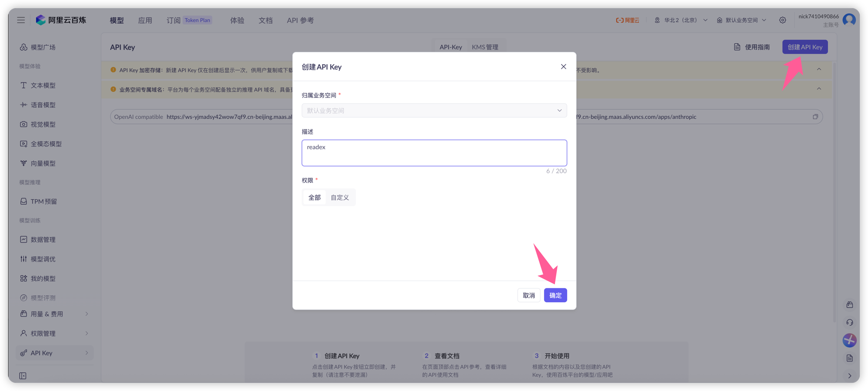Click username nick7410490866
Image resolution: width=868 pixels, height=391 pixels.
[819, 16]
